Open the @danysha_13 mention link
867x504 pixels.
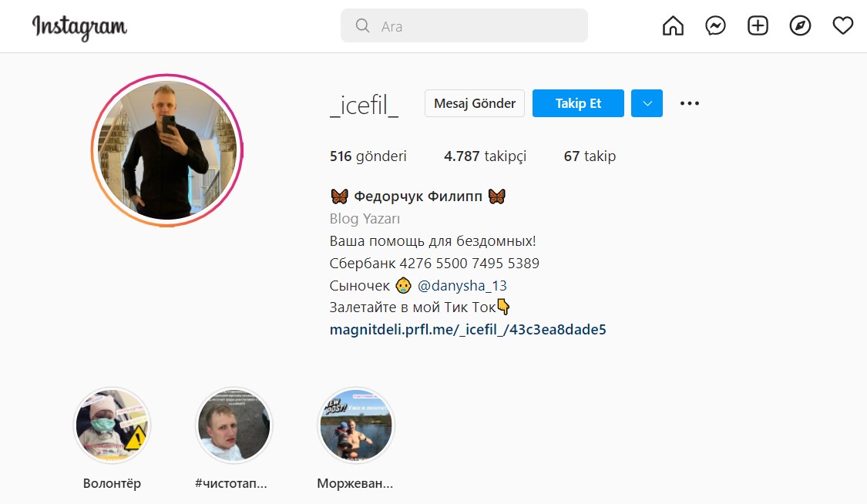point(462,286)
